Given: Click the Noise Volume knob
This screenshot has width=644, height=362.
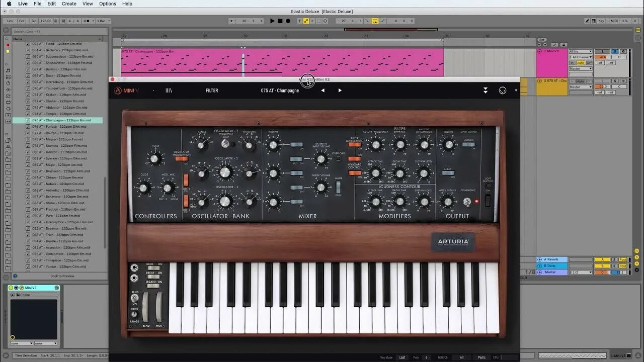Looking at the screenshot, I should pos(320,188).
